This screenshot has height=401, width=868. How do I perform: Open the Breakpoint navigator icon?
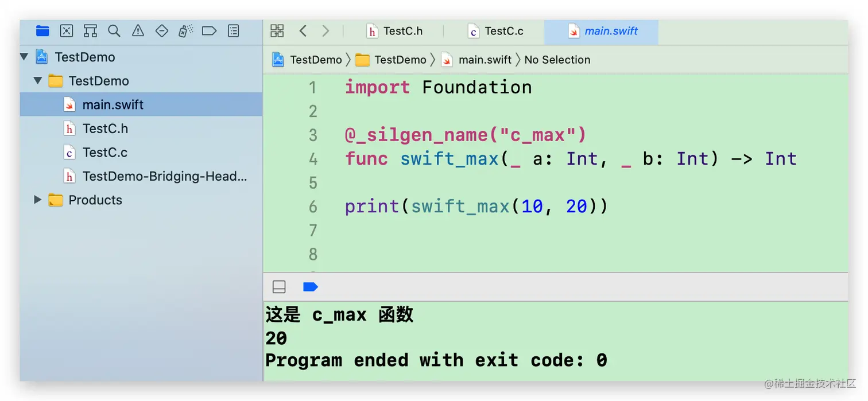pos(210,31)
